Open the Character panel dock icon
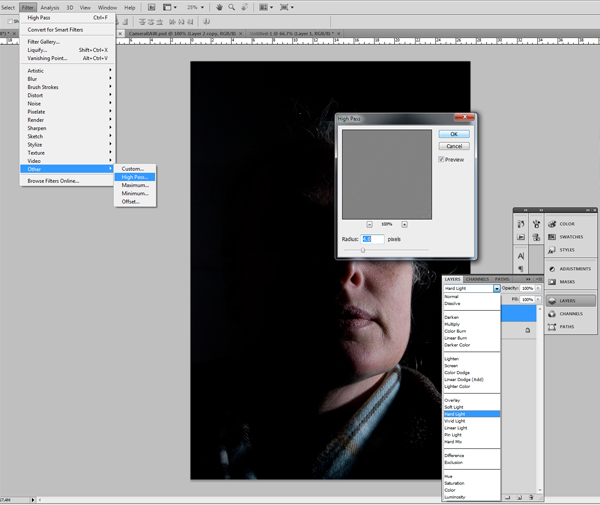 (521, 256)
